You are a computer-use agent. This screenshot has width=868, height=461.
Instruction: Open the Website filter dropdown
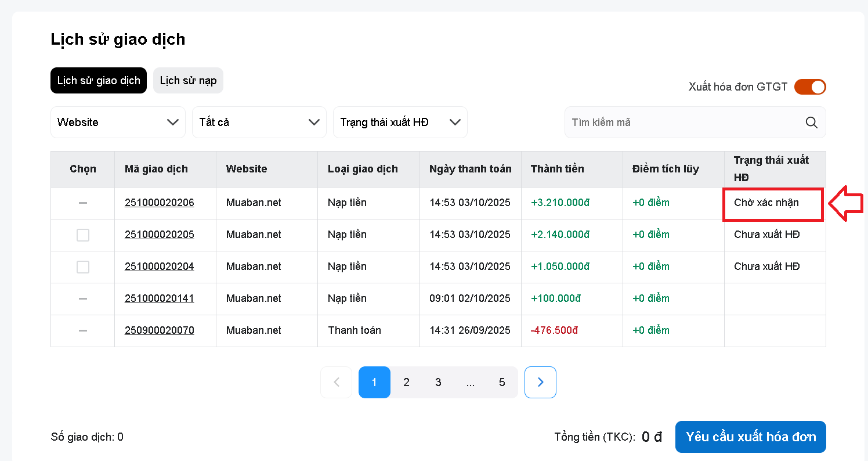pyautogui.click(x=118, y=123)
